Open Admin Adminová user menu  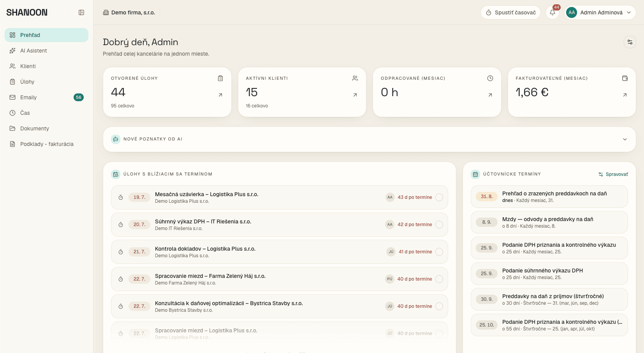(x=600, y=12)
